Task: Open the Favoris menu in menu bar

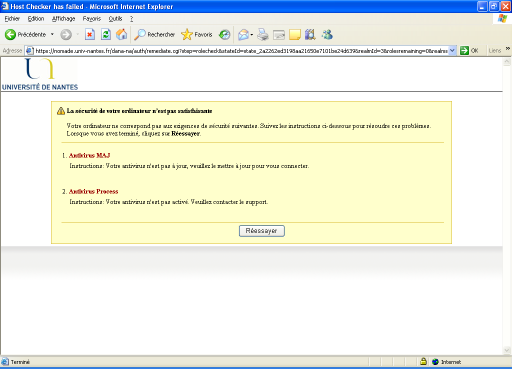Action: click(92, 19)
